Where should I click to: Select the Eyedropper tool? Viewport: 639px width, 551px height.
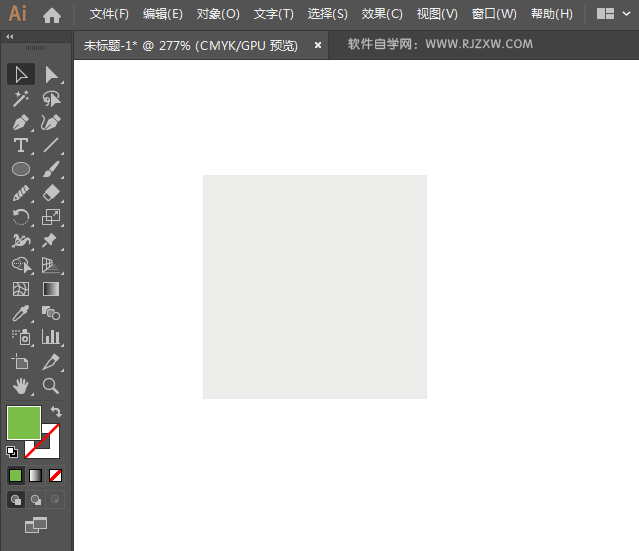click(21, 313)
